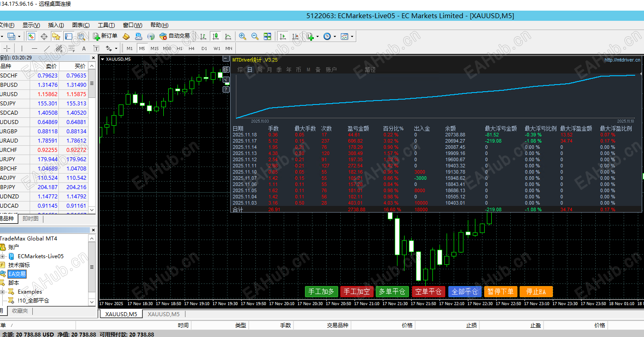Image resolution: width=644 pixels, height=337 pixels.
Task: Select the crosshair cursor tool
Action: (7, 48)
